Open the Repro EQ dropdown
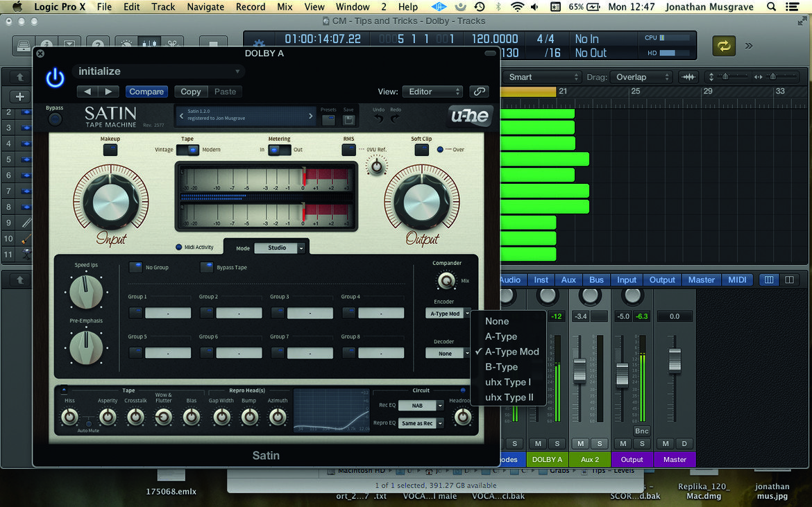Image resolution: width=812 pixels, height=507 pixels. (x=421, y=423)
